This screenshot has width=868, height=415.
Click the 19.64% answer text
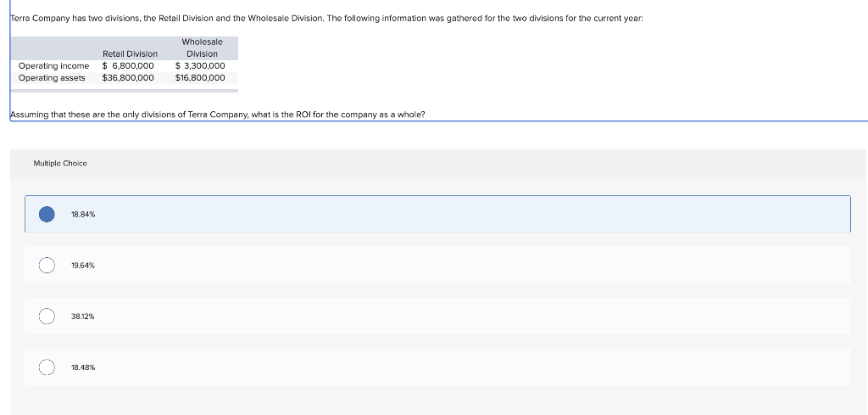(83, 266)
